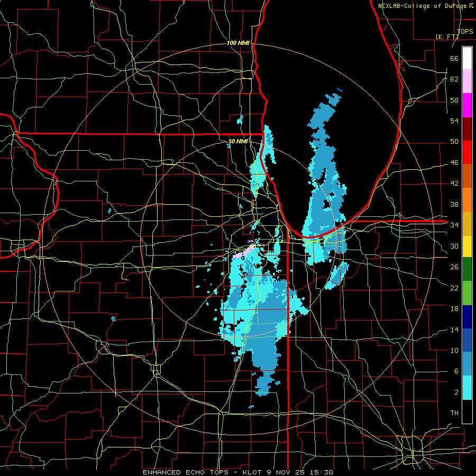Click the '9 NOV 25 15:30' timestamp
Viewport: 476px width, 476px height.
(x=300, y=472)
